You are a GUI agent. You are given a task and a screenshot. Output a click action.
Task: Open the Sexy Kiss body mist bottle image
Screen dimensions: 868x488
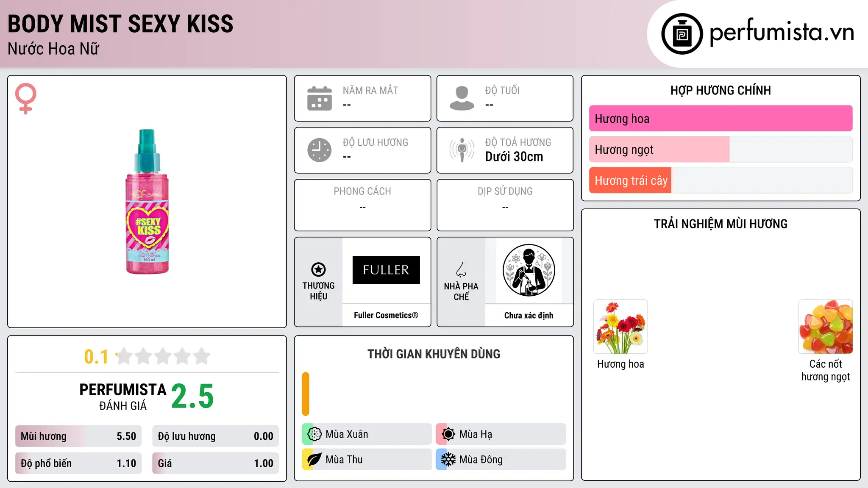[x=147, y=202]
